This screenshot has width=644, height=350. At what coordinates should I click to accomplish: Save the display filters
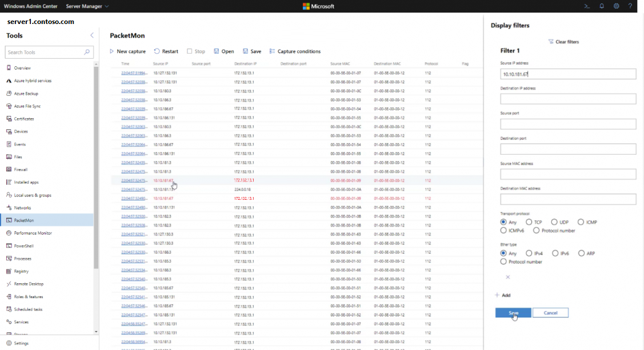click(513, 313)
